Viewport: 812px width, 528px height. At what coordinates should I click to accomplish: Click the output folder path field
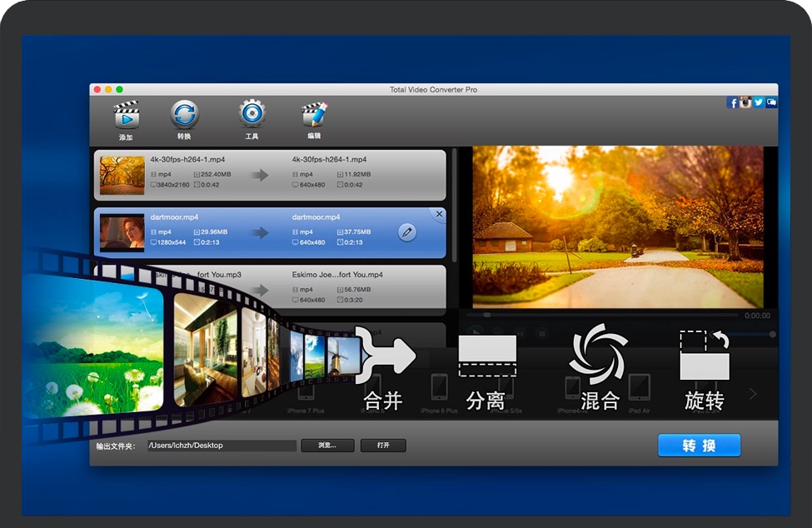click(221, 446)
